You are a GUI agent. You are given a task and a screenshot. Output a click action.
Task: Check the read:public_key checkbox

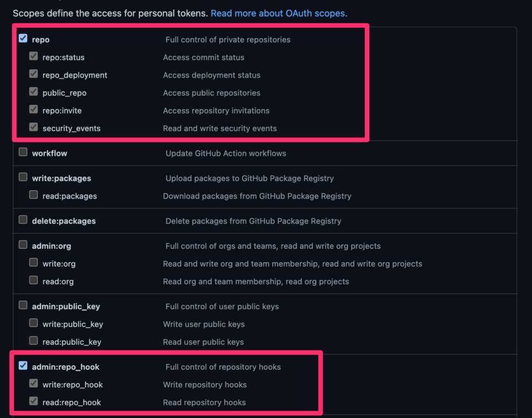point(34,340)
